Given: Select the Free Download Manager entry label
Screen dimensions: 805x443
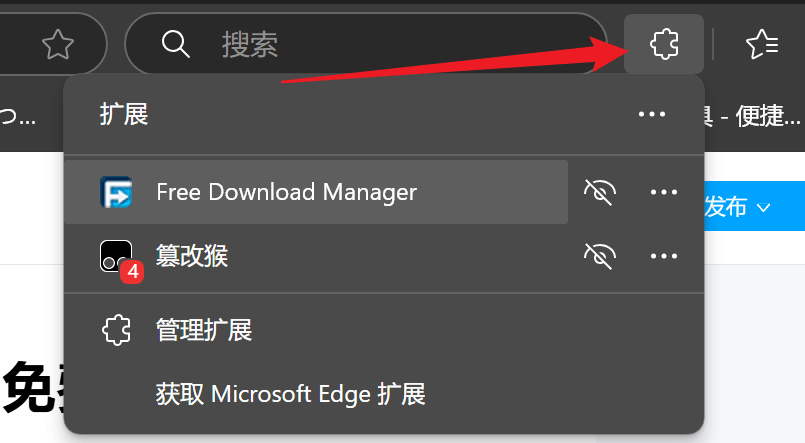Looking at the screenshot, I should (x=286, y=192).
